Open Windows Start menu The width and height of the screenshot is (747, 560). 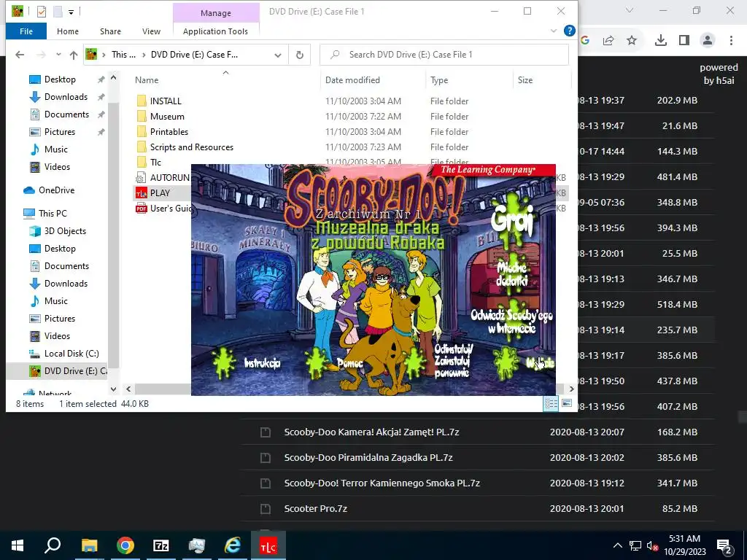18,545
